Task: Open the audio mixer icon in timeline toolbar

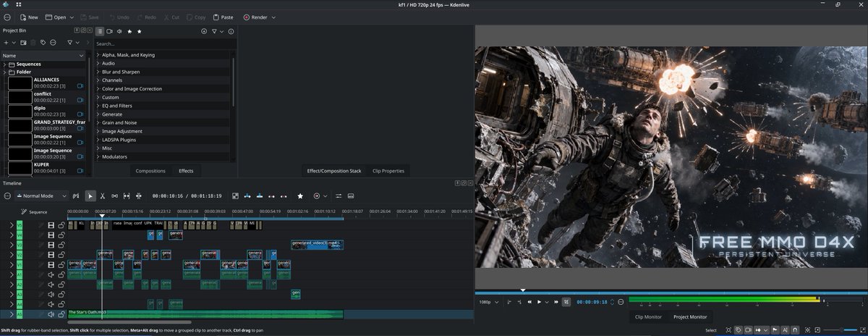Action: click(x=339, y=196)
